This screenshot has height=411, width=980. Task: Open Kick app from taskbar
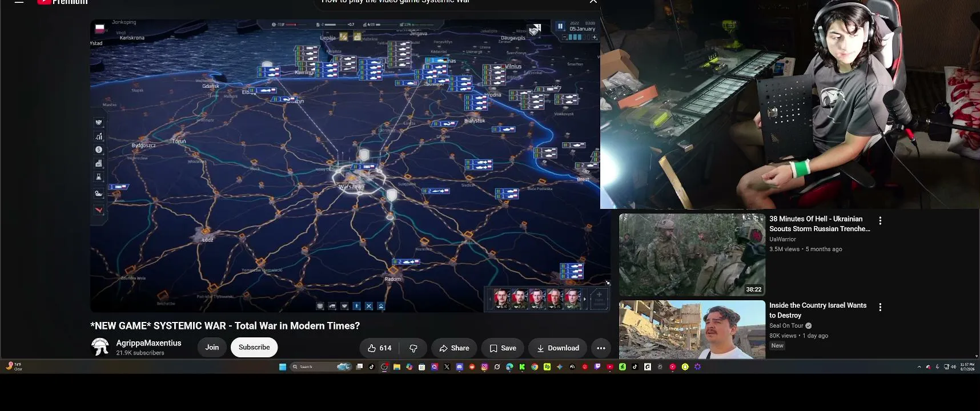pos(522,367)
